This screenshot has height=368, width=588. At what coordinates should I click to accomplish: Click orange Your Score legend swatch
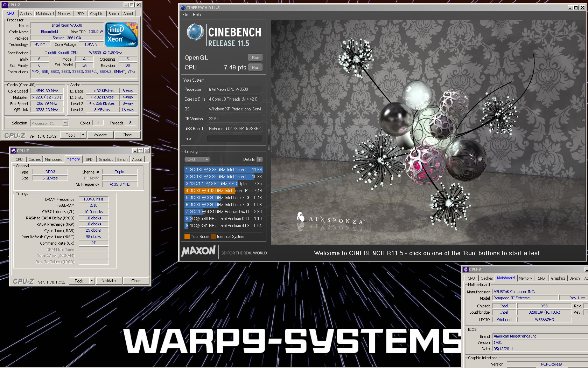(187, 237)
